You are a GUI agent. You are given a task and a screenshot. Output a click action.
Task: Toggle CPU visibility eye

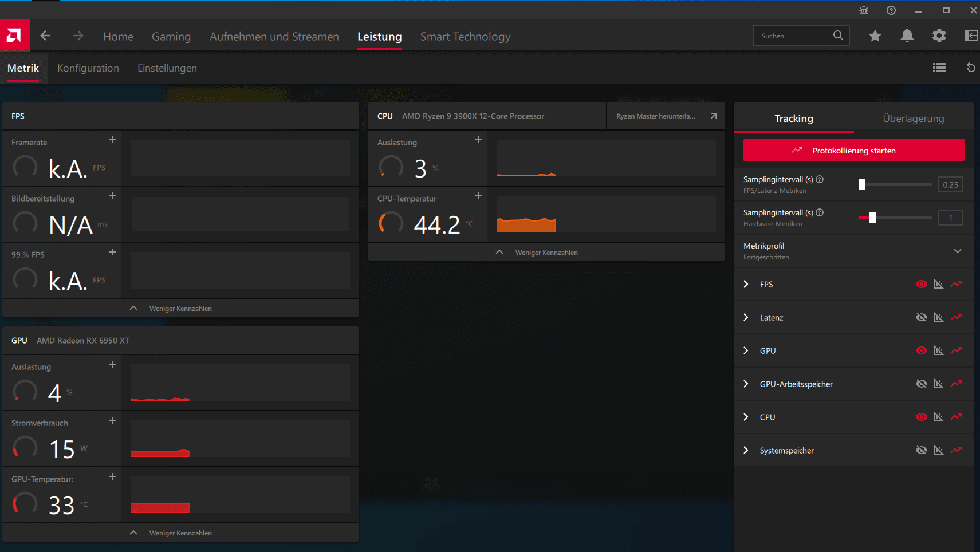[x=921, y=417]
